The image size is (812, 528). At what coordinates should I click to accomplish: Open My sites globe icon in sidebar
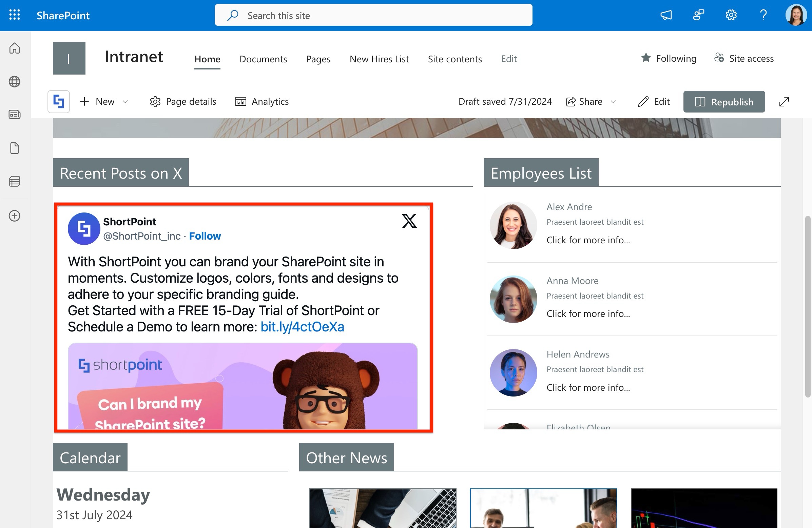pyautogui.click(x=14, y=81)
